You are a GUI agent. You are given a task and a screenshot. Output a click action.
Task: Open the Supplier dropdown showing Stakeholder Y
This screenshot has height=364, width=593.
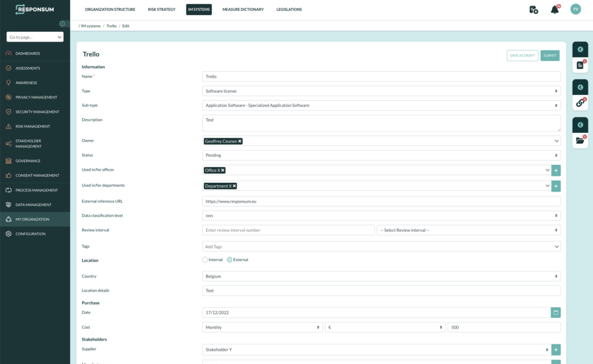(x=376, y=350)
